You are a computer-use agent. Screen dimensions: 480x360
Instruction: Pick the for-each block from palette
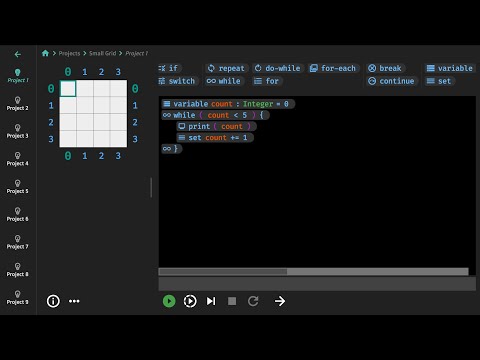coord(333,68)
